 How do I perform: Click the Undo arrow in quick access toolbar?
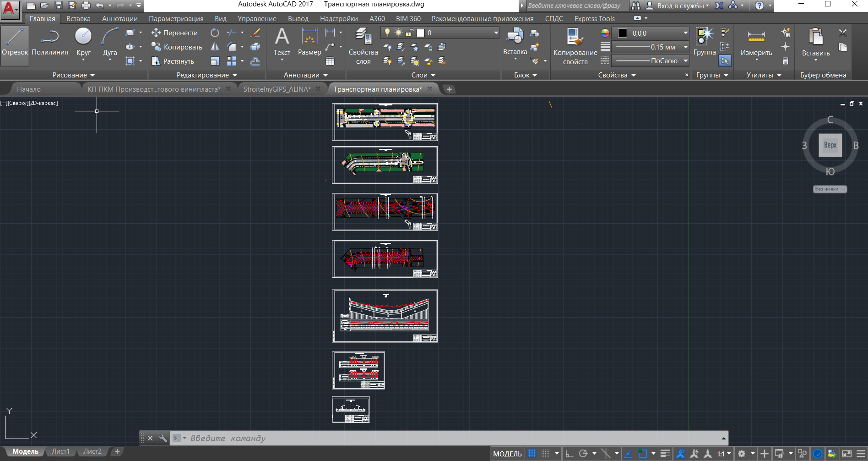pos(99,5)
